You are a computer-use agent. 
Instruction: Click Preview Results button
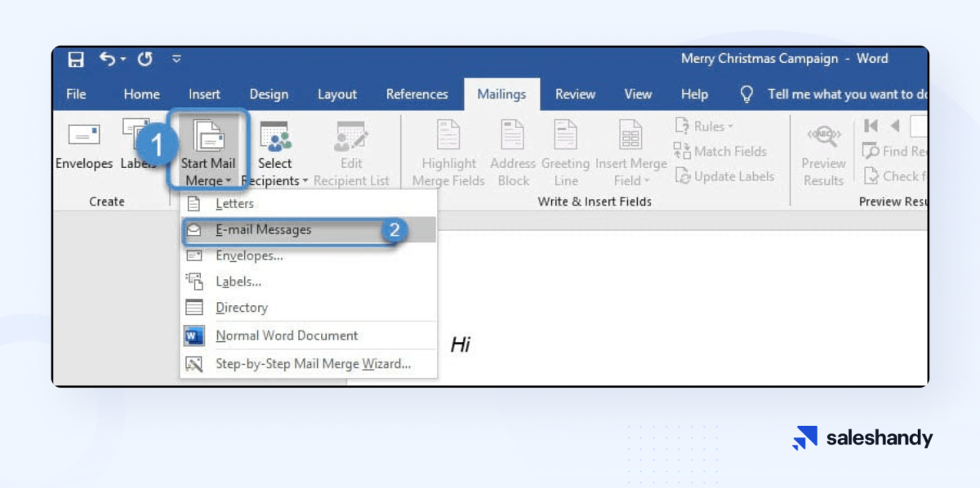pyautogui.click(x=823, y=155)
